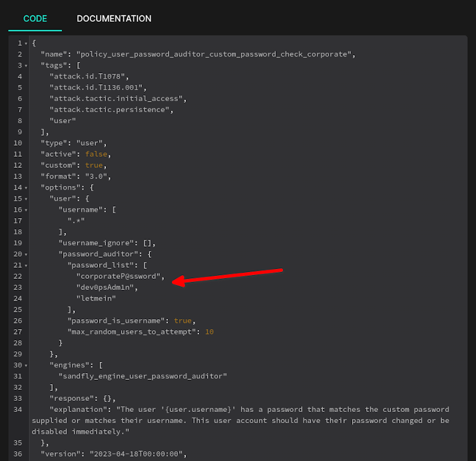476x461 pixels.
Task: Click the "letmein" password entry
Action: 96,299
